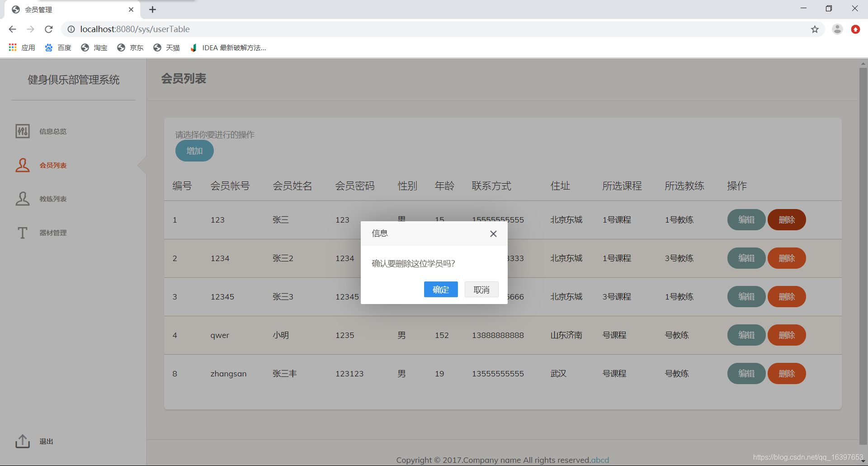
Task: Click the address bar URL localhost:8080/sys/userTable
Action: [x=135, y=29]
